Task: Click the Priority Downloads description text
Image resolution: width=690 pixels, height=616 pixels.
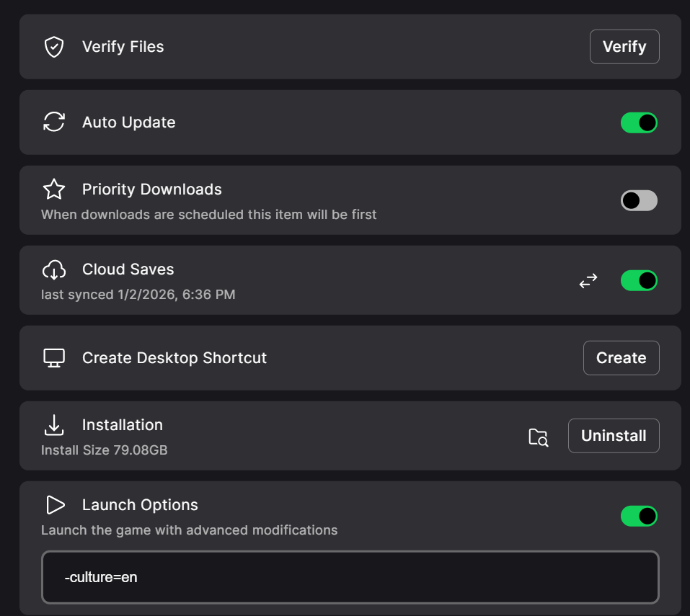Action: point(208,215)
